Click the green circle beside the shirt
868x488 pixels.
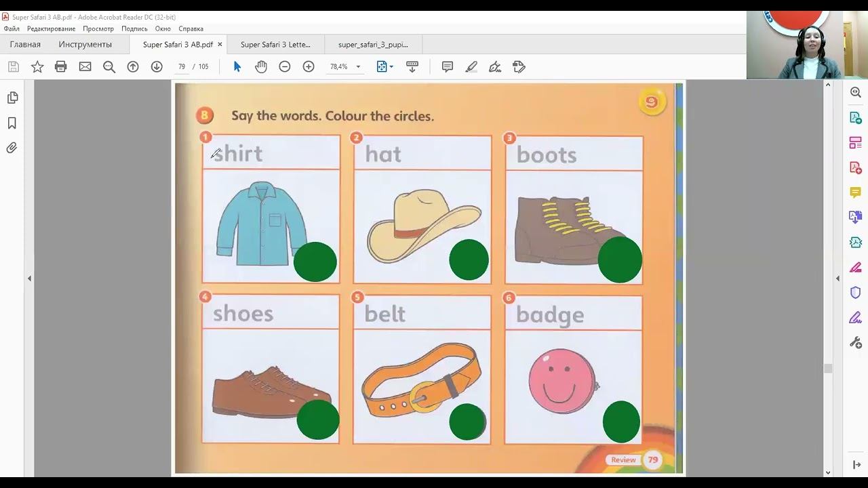(315, 262)
